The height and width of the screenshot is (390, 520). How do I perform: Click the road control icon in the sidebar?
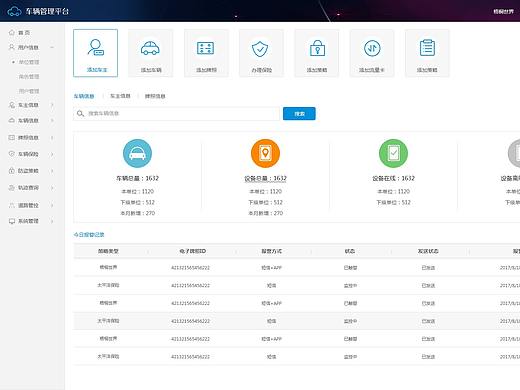pos(12,205)
